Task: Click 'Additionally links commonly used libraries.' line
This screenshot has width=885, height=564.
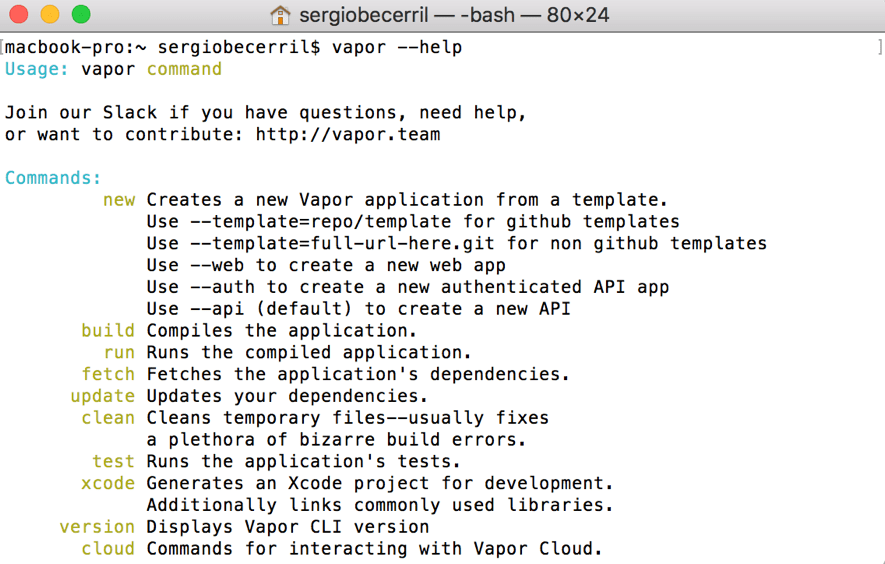Action: (380, 505)
